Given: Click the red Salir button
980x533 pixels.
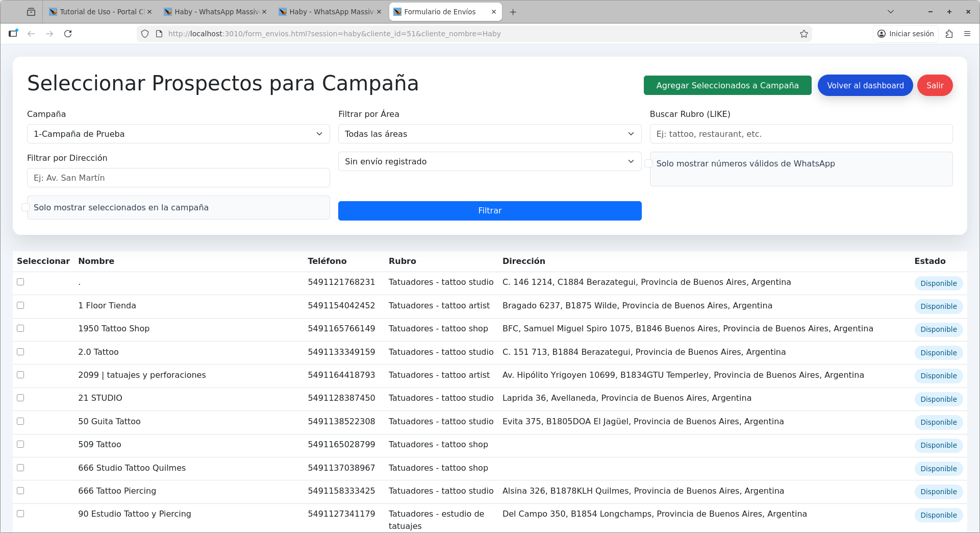Looking at the screenshot, I should (x=934, y=85).
